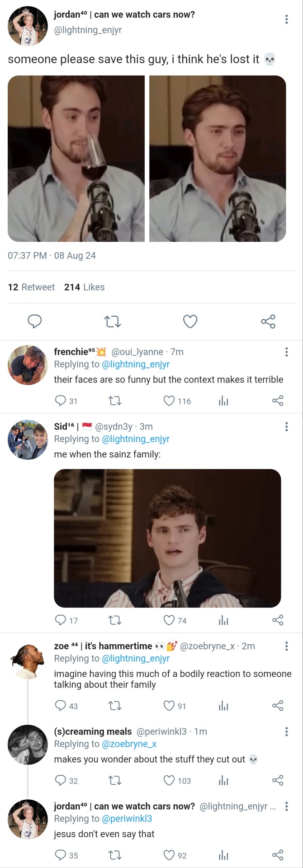Like frenchie's reply with 116 likes
Screen dimensions: 303x868
point(169,401)
